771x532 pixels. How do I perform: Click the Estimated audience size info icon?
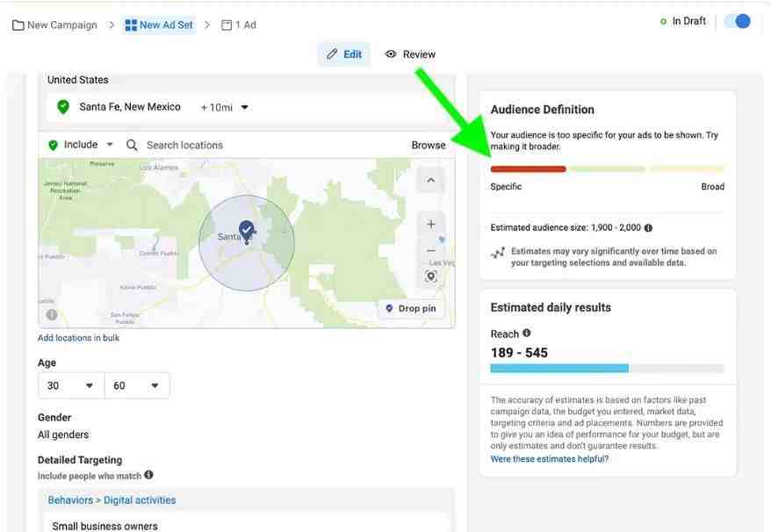(649, 227)
